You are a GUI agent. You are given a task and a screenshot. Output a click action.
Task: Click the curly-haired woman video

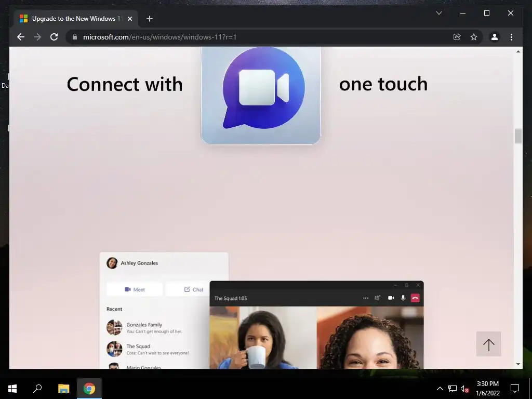coord(370,338)
